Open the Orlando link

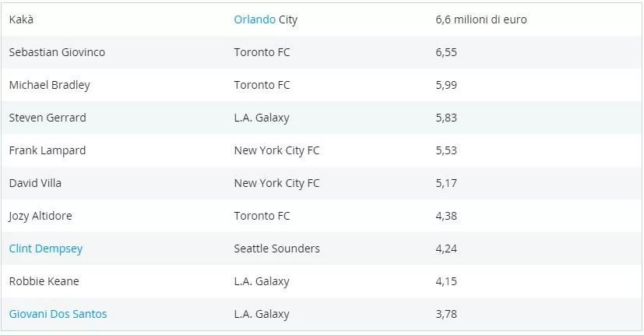[x=255, y=19]
